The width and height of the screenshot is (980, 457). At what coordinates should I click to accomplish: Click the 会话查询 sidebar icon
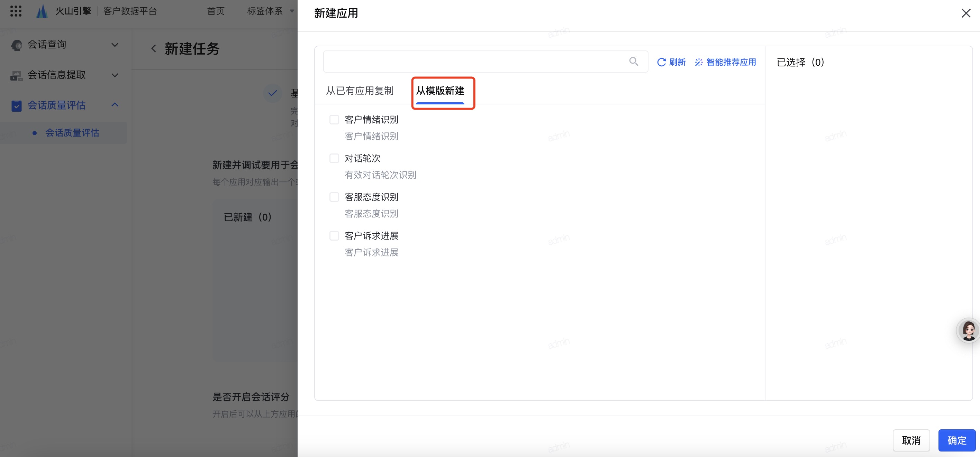tap(16, 45)
